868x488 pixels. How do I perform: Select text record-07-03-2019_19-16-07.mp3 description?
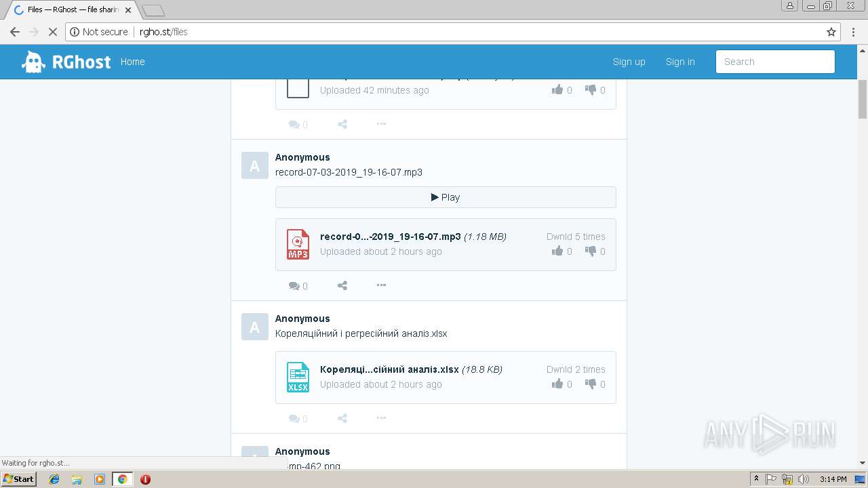(349, 172)
